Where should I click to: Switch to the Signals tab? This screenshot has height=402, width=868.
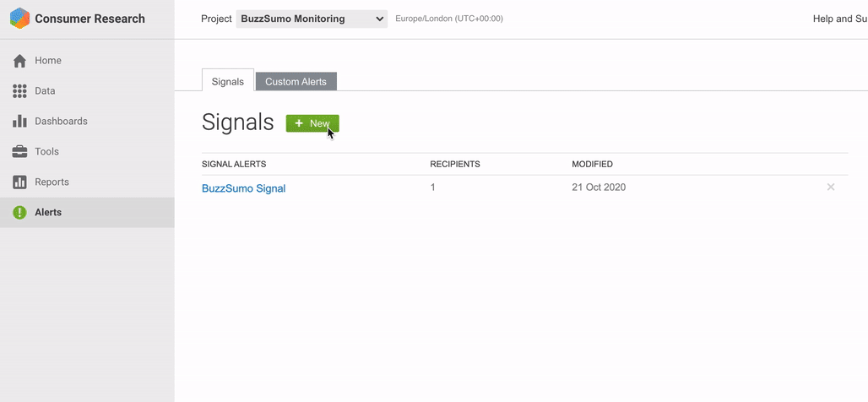pyautogui.click(x=228, y=81)
